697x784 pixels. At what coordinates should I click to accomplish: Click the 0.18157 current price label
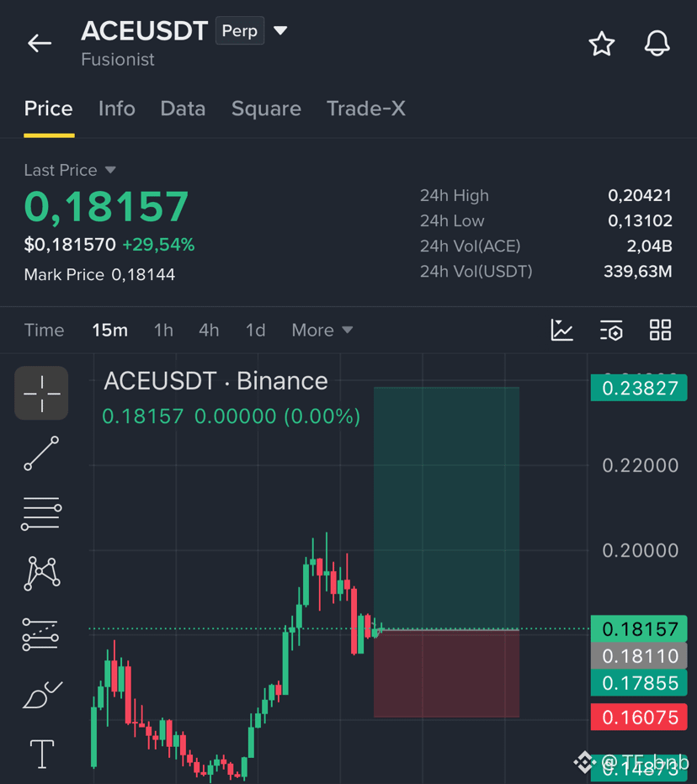[x=639, y=629]
